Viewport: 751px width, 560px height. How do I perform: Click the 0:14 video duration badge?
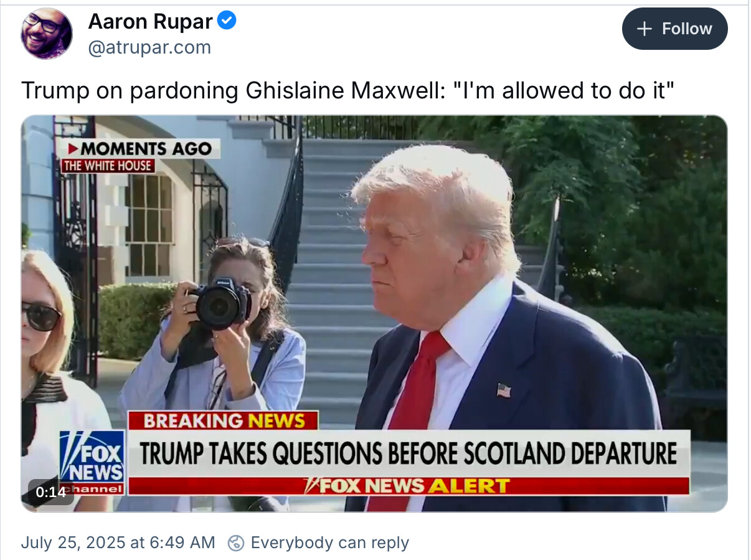(50, 491)
